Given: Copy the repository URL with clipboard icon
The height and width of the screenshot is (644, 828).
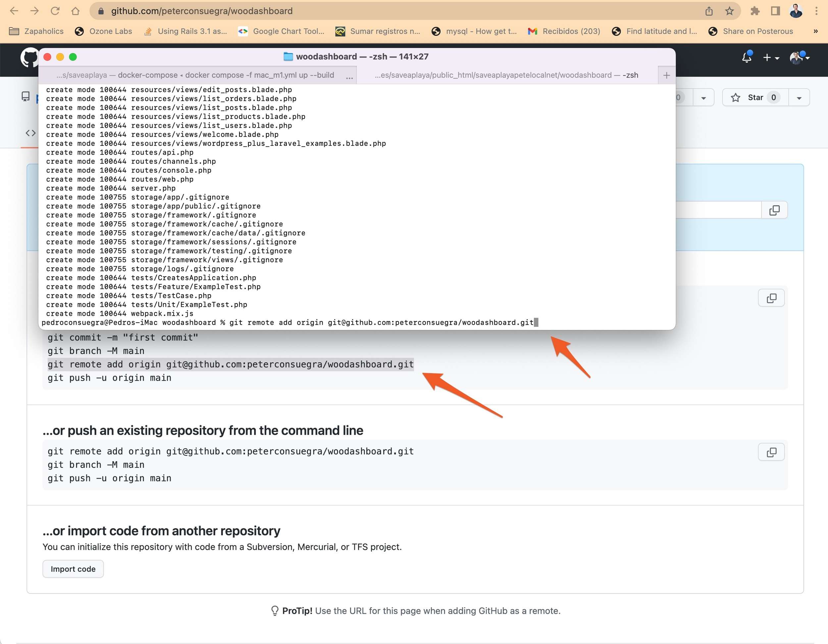Looking at the screenshot, I should 774,210.
